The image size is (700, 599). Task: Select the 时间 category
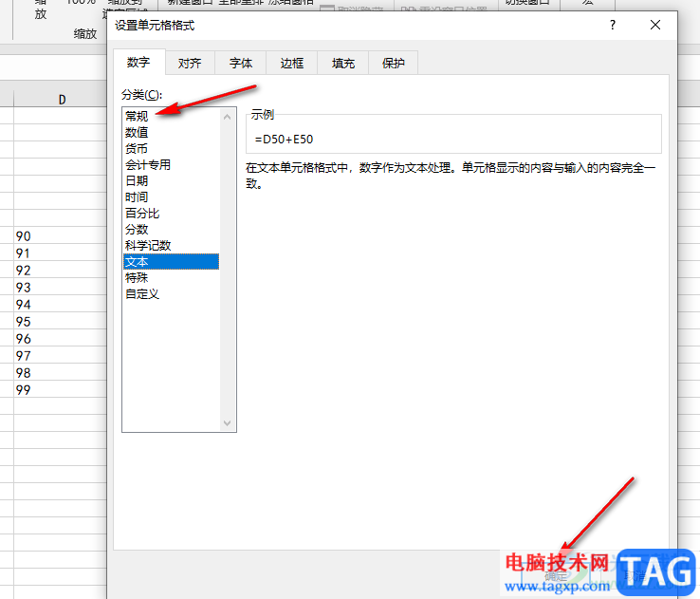[x=172, y=197]
